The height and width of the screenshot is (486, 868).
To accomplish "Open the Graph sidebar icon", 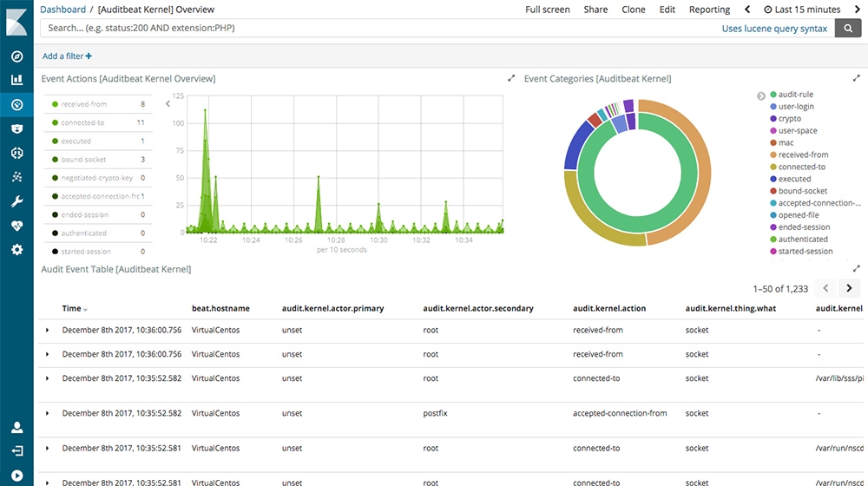I will tap(17, 177).
